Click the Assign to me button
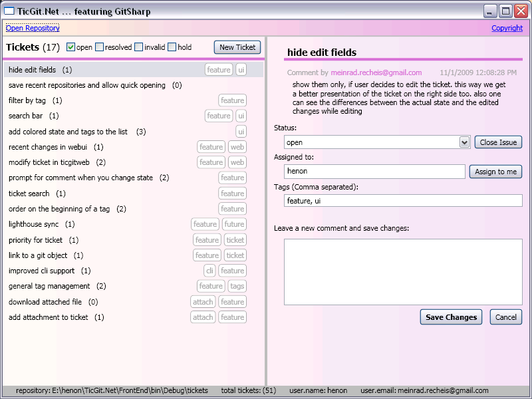Viewport: 532px width, 399px height. tap(495, 172)
